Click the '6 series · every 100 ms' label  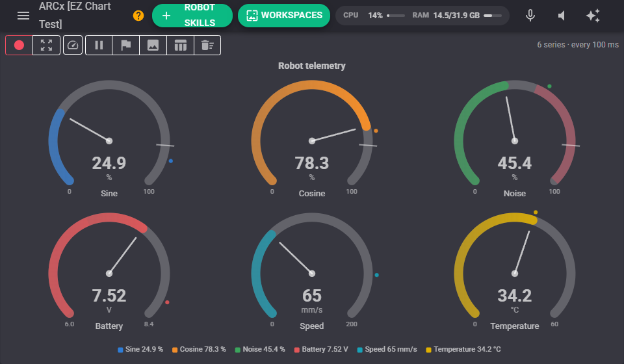(578, 45)
